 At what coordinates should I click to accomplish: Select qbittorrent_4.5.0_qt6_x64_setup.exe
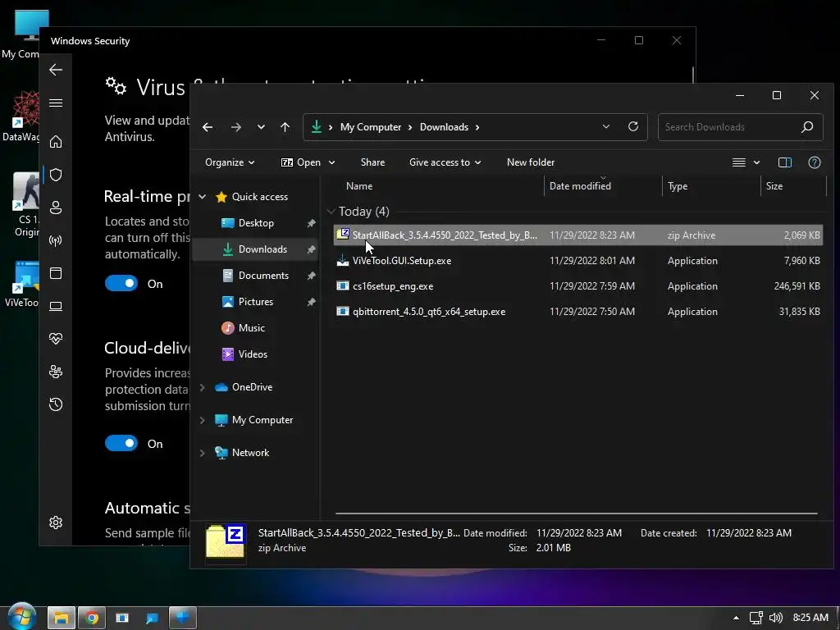pos(577,312)
